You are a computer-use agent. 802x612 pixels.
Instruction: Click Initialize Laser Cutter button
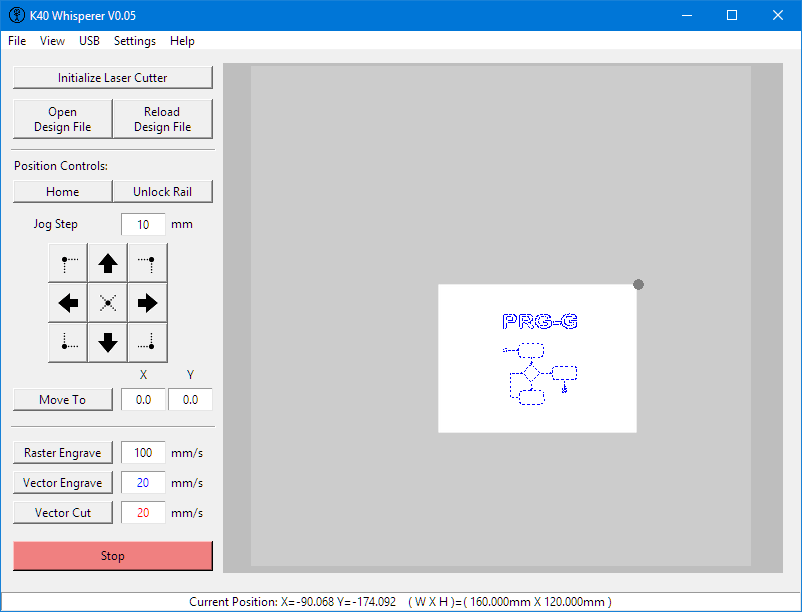113,78
